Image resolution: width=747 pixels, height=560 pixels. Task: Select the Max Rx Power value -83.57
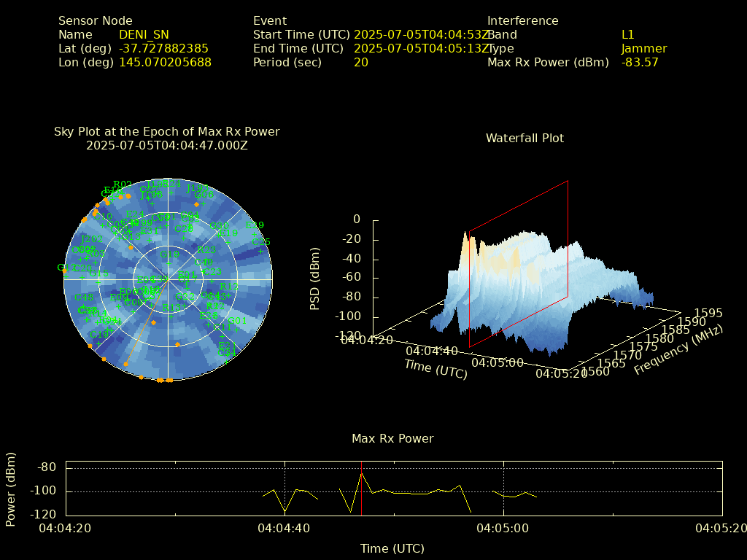[640, 62]
